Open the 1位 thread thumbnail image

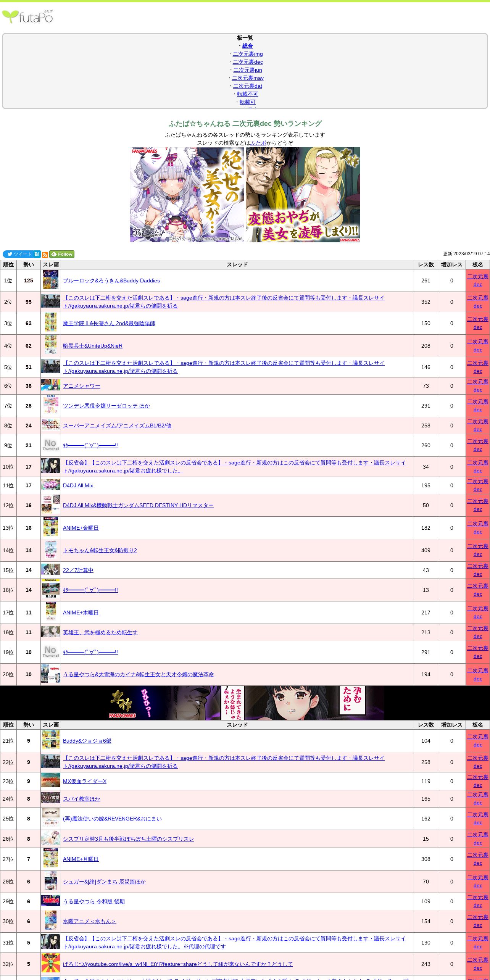pyautogui.click(x=51, y=279)
